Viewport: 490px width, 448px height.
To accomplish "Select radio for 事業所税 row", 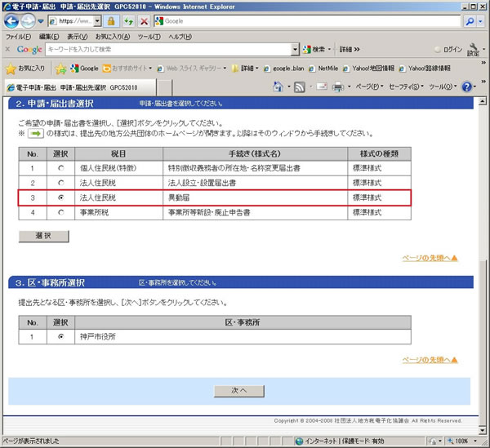I will 61,213.
